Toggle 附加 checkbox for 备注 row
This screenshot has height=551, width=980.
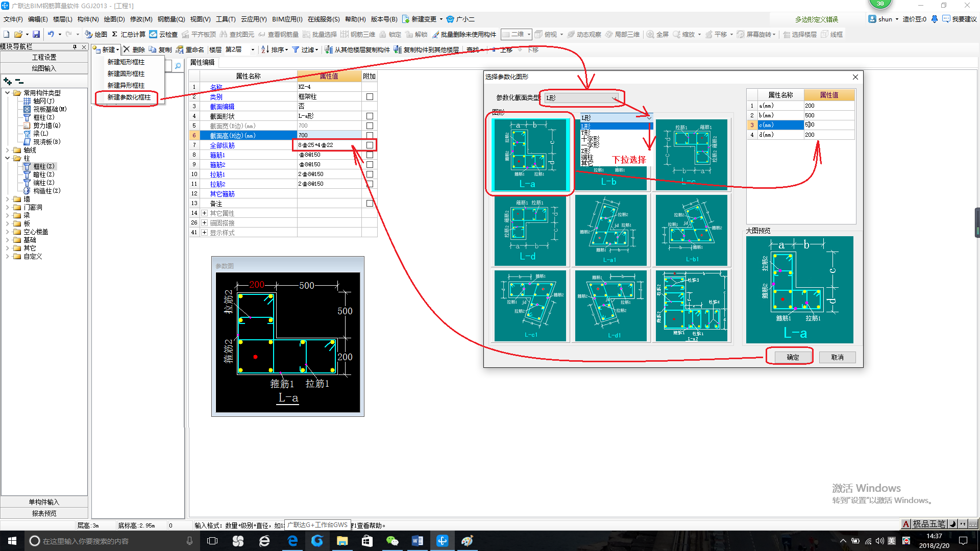point(370,203)
